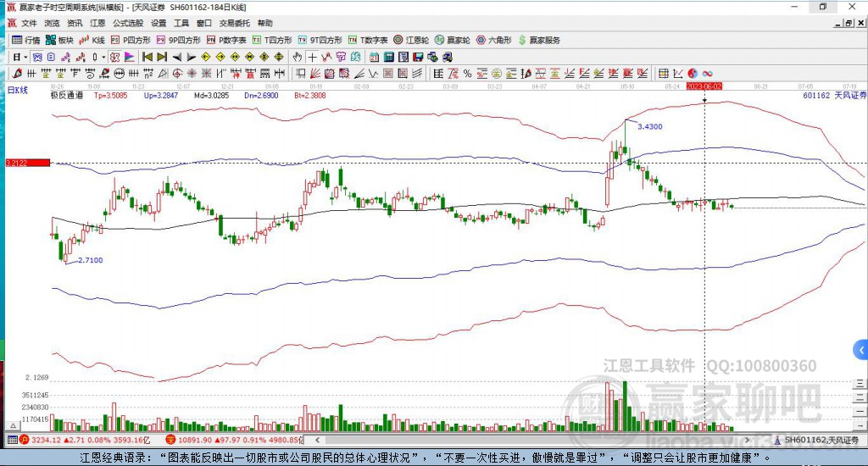The image size is (868, 466).
Task: Click the infinity loop icon
Action: pyautogui.click(x=708, y=73)
